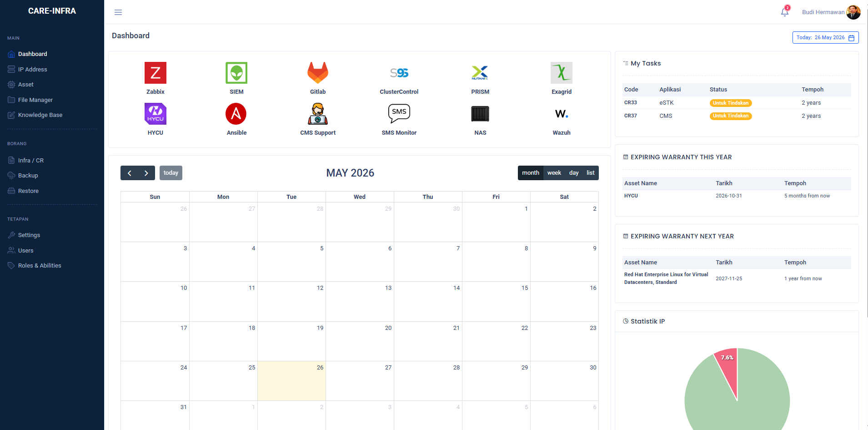Click the Users people icon
This screenshot has width=868, height=430.
(11, 251)
